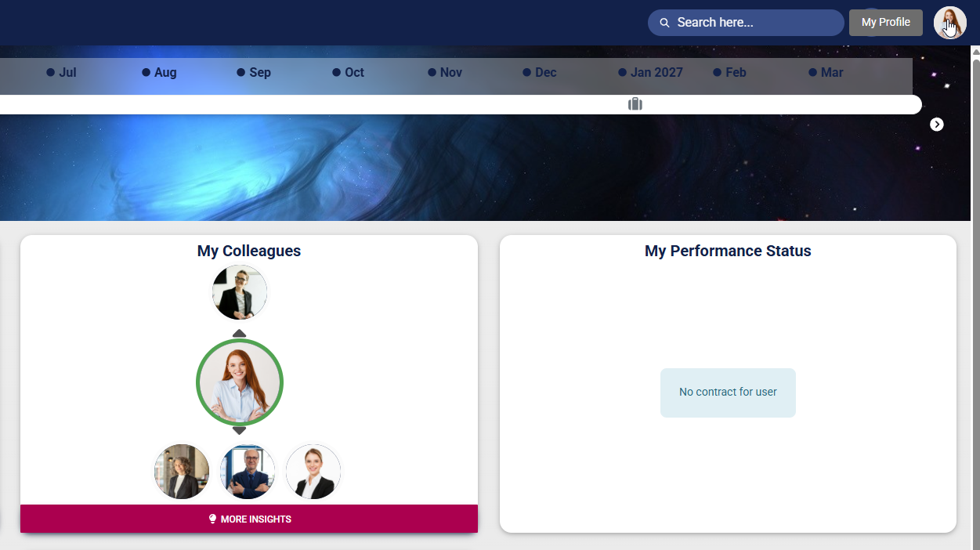Click the Feb timeline point
980x550 pixels.
tap(715, 72)
